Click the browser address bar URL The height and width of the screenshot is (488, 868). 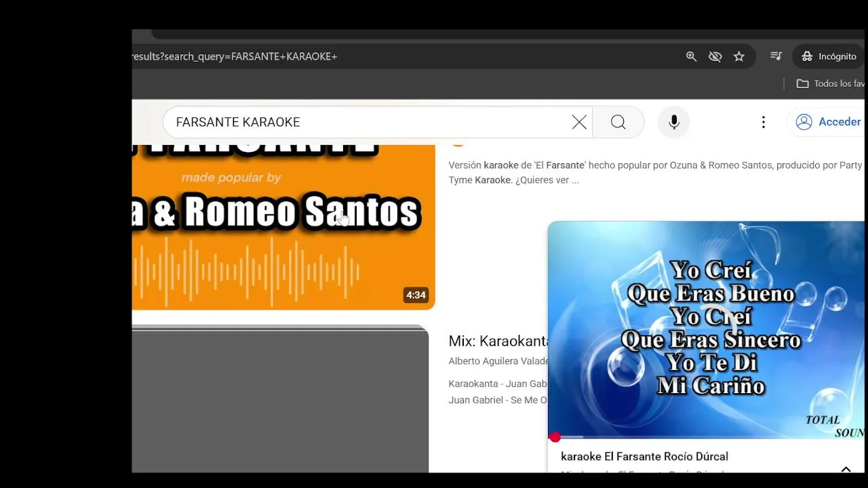click(235, 56)
